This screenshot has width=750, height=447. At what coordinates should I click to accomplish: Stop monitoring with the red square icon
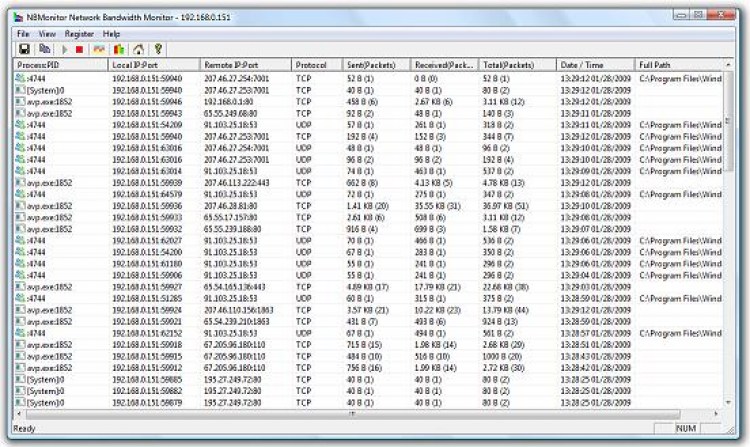[79, 49]
